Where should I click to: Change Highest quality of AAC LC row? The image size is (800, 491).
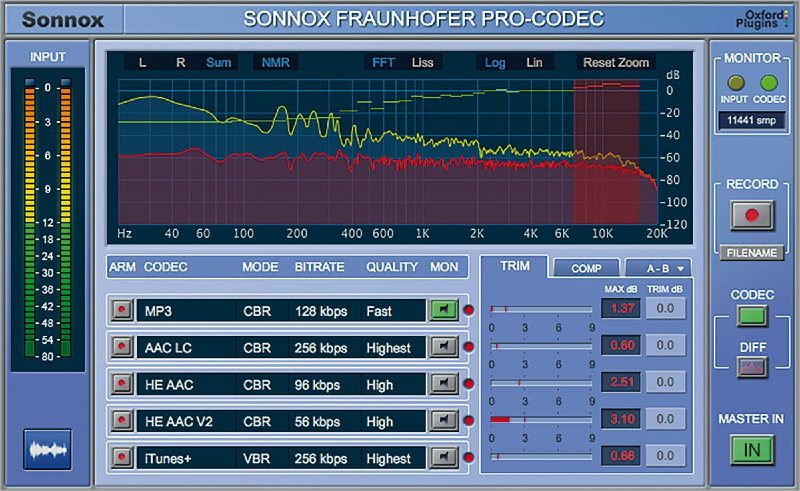[393, 348]
